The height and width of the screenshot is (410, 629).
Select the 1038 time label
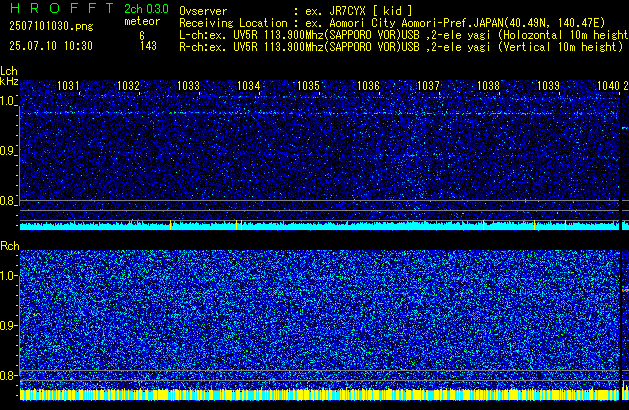coord(488,86)
